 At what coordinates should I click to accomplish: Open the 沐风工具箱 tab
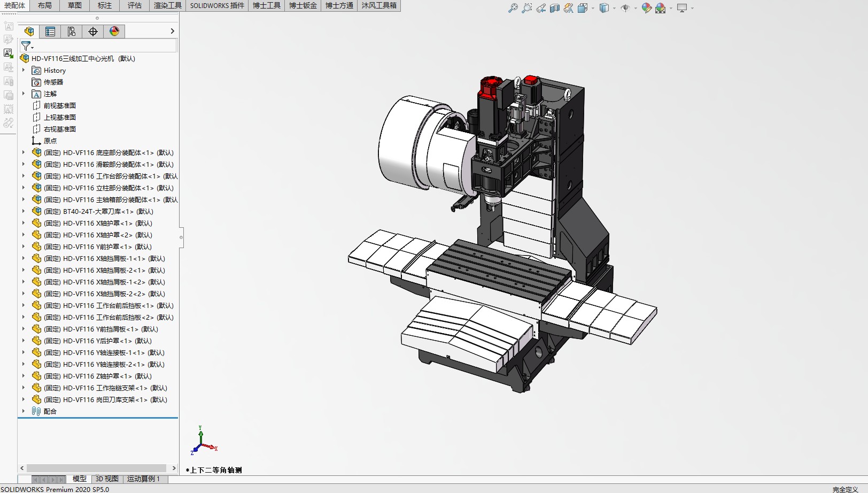379,5
